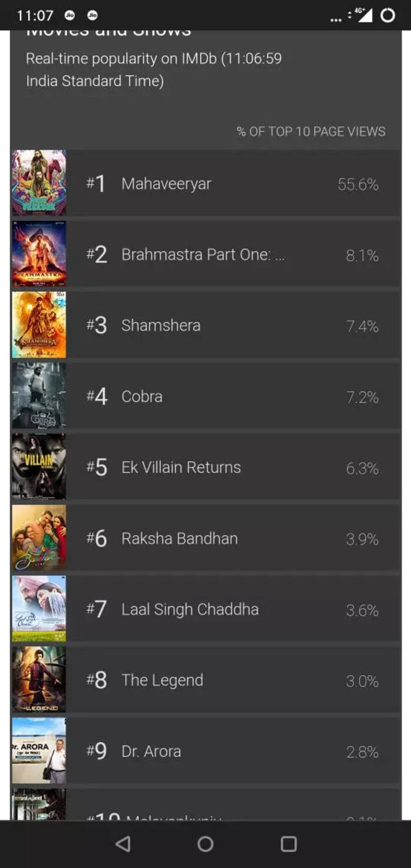Open the Brahmastra poster thumbnail
The image size is (411, 868).
[x=39, y=254]
